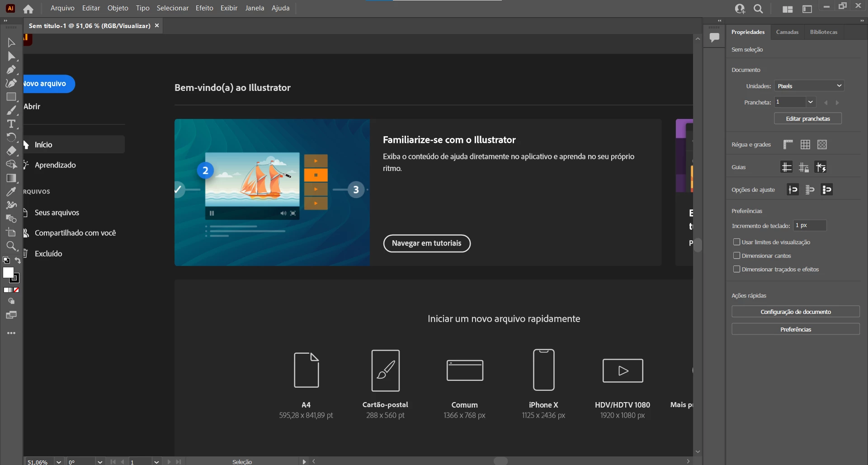868x465 pixels.
Task: Open the Arrange Documents icon
Action: [788, 9]
